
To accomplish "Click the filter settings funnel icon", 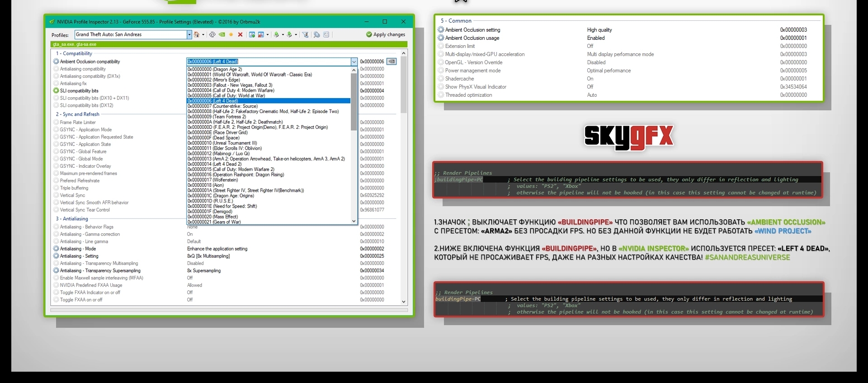I will 305,34.
